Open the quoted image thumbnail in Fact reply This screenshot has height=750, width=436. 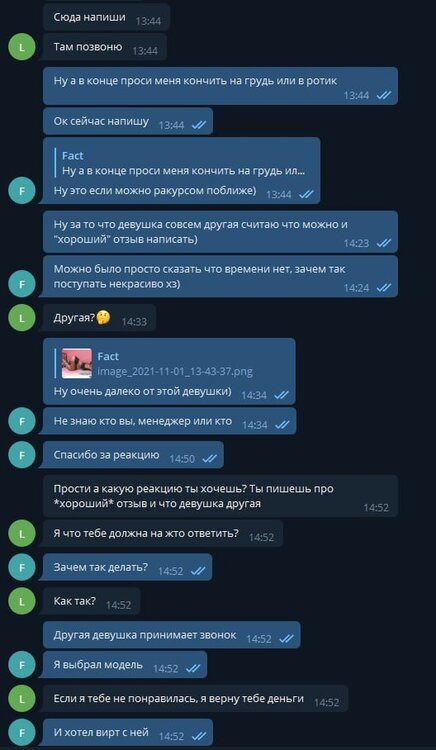pyautogui.click(x=77, y=364)
